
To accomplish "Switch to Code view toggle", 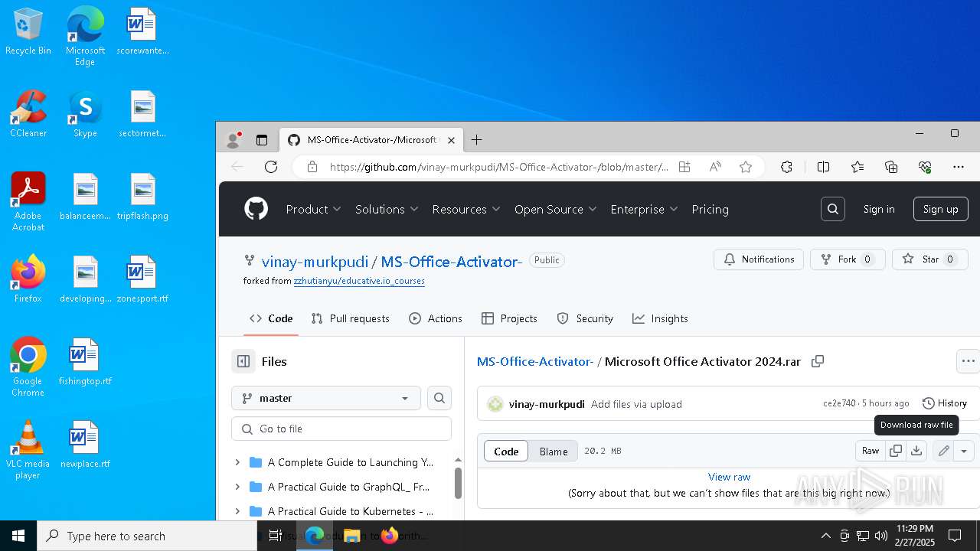I will 506,452.
